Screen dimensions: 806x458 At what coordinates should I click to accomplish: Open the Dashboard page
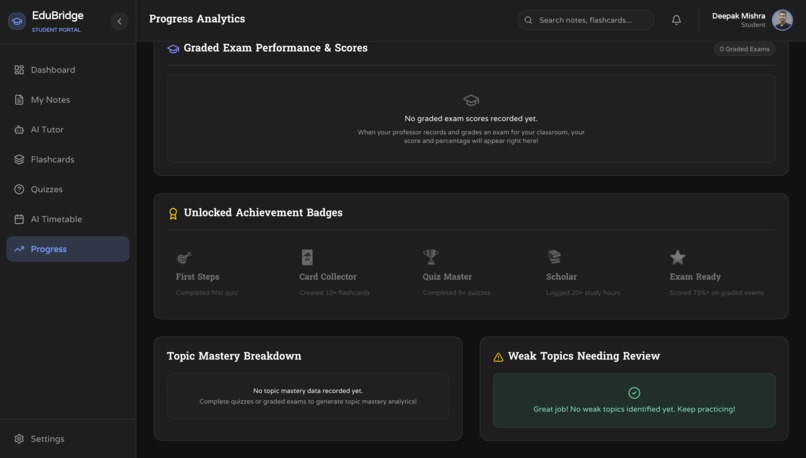coord(68,70)
